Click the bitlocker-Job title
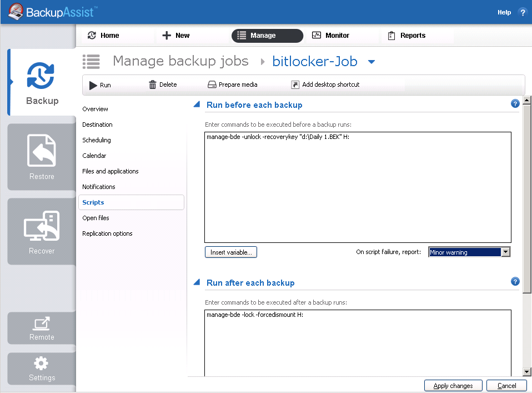Viewport: 532px width, 393px height. pyautogui.click(x=315, y=62)
